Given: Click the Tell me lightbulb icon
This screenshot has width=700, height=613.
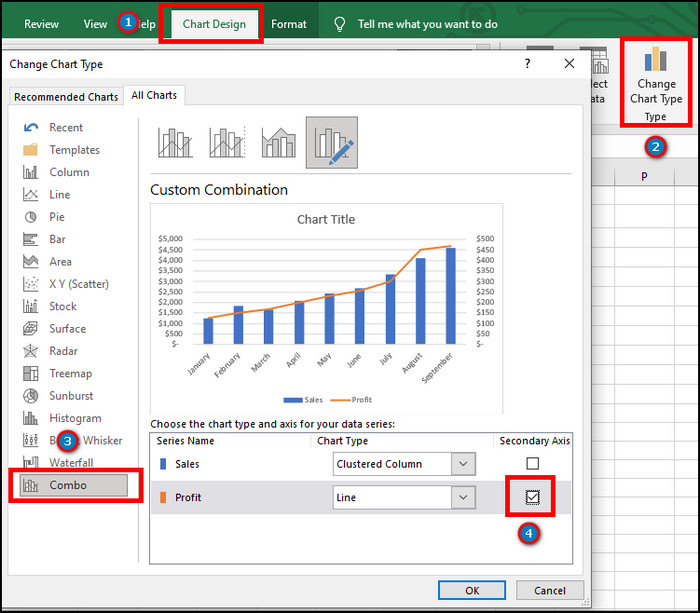Looking at the screenshot, I should point(339,24).
